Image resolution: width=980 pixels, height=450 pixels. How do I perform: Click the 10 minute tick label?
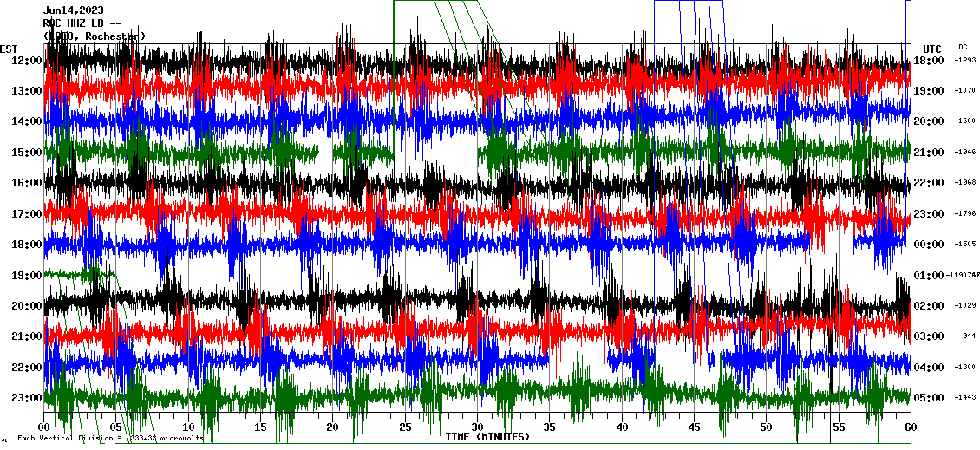[189, 427]
